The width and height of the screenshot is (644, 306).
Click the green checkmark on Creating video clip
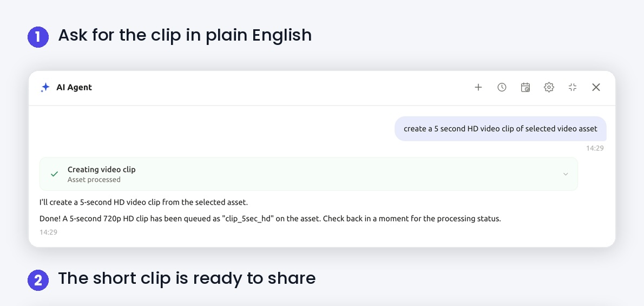pyautogui.click(x=54, y=174)
